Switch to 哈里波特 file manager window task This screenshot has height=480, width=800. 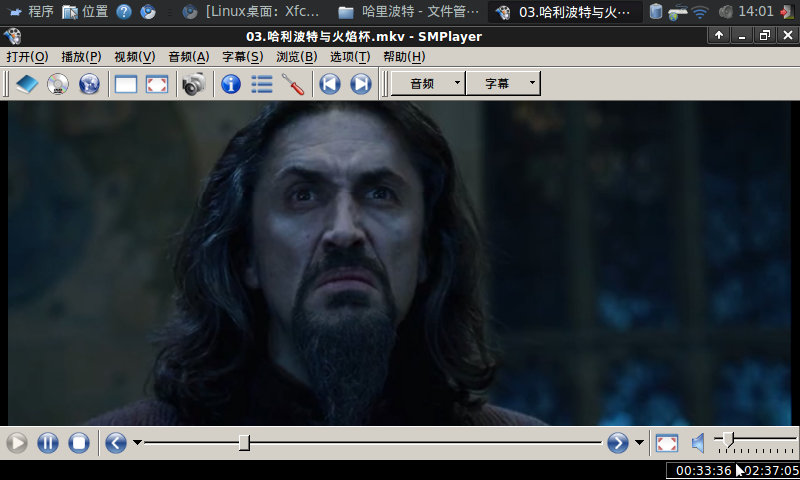point(408,11)
